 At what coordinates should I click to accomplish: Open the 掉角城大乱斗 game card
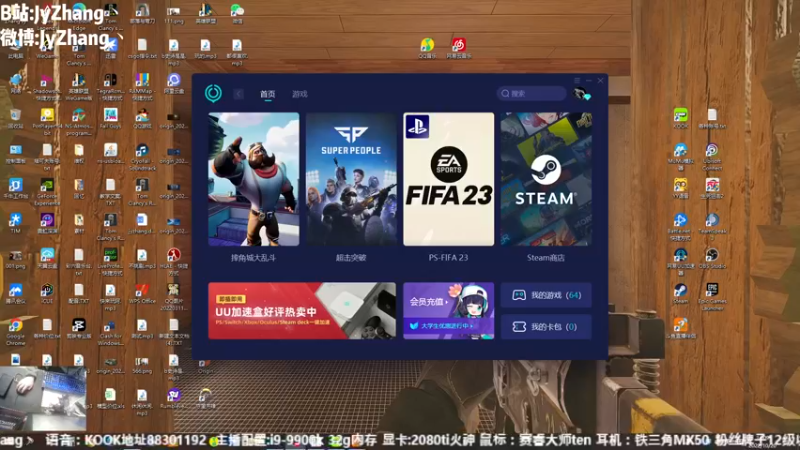pyautogui.click(x=254, y=179)
